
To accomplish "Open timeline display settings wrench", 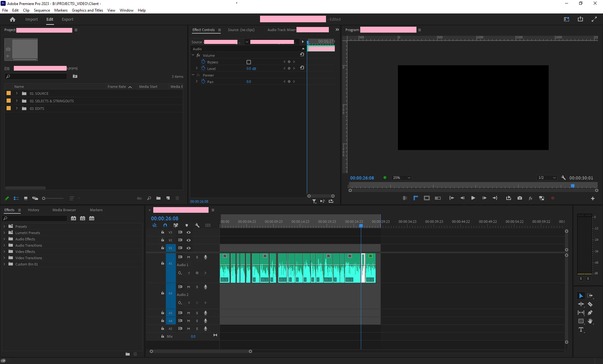I will click(197, 225).
